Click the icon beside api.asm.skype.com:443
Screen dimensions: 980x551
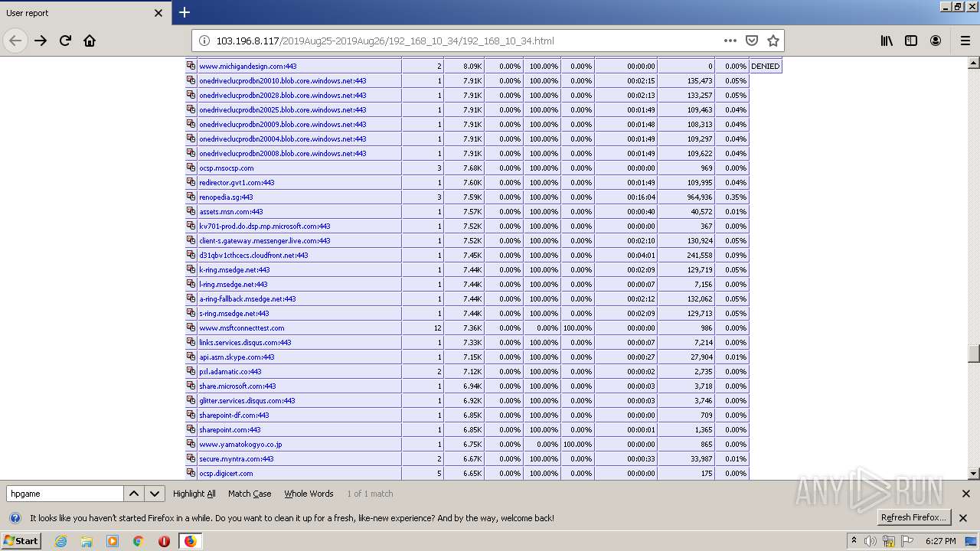coord(191,357)
